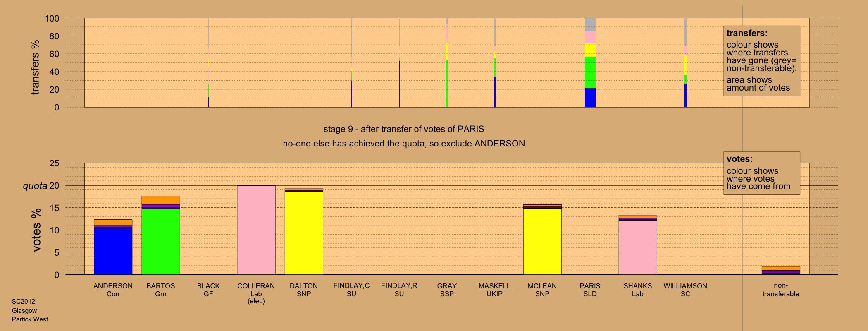Click BARTOS's green vote bar
This screenshot has height=331, width=868.
pyautogui.click(x=160, y=242)
